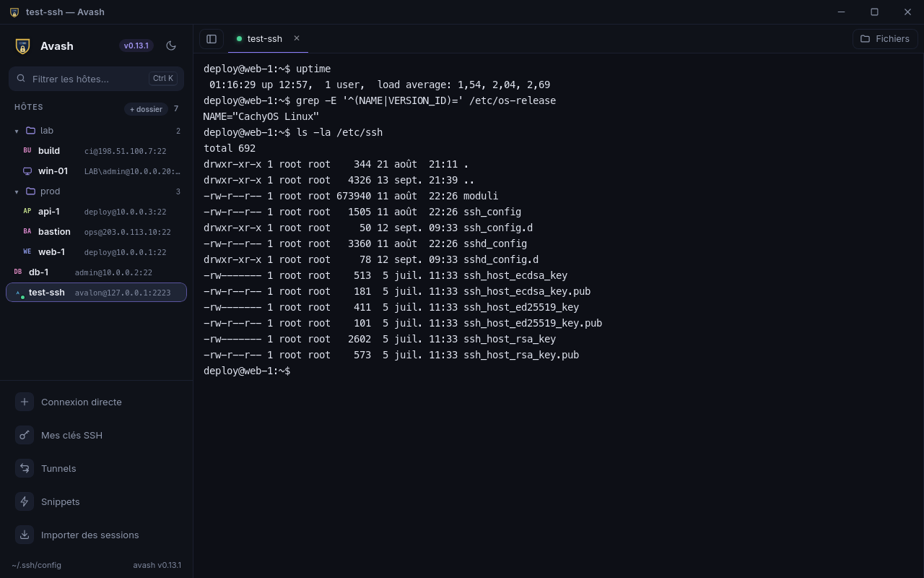Viewport: 924px width, 578px height.
Task: Click ci@198.51.100.7:22 address
Action: click(x=125, y=151)
